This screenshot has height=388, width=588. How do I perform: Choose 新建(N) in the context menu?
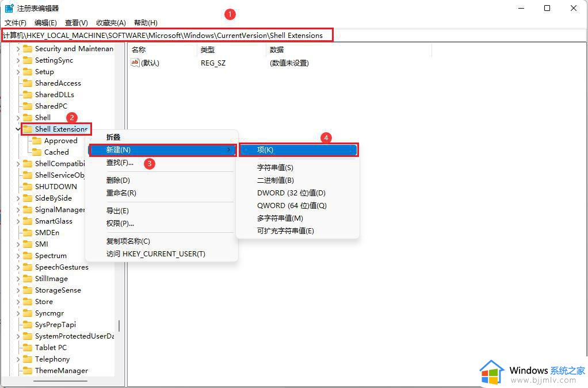(162, 150)
